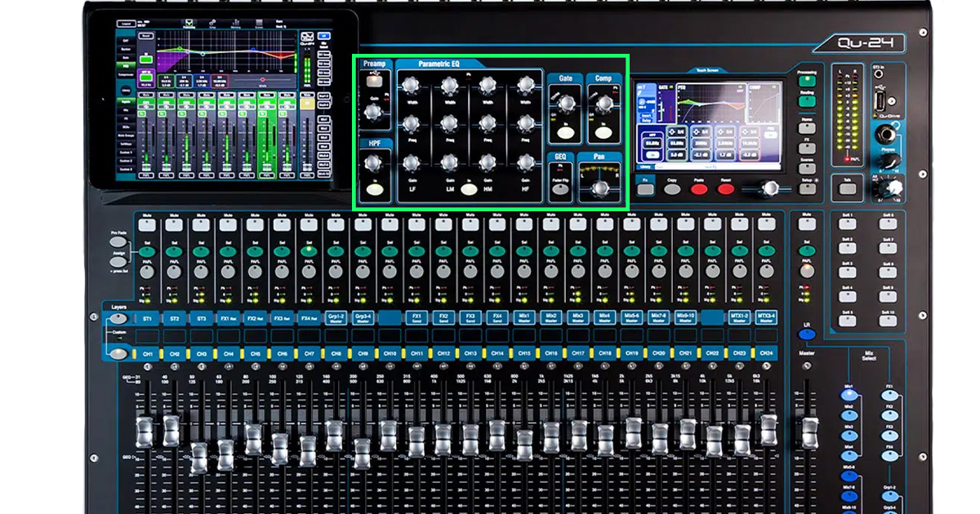Toggle the Comp In button
This screenshot has width=980, height=514.
coord(604,133)
